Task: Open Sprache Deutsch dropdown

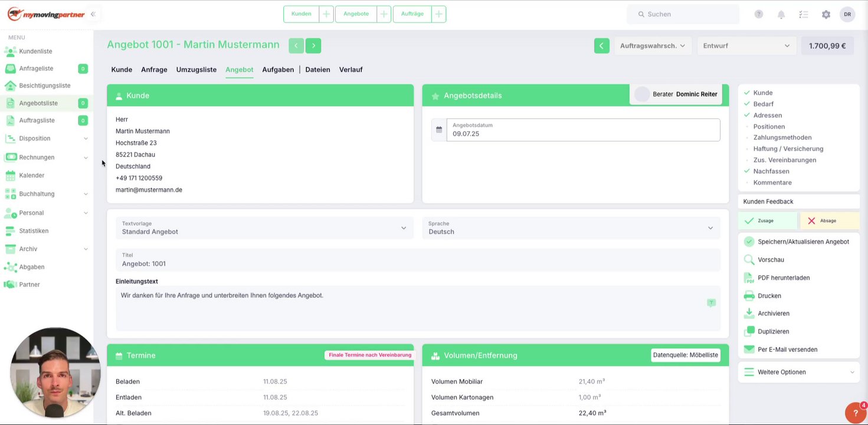Action: 571,228
